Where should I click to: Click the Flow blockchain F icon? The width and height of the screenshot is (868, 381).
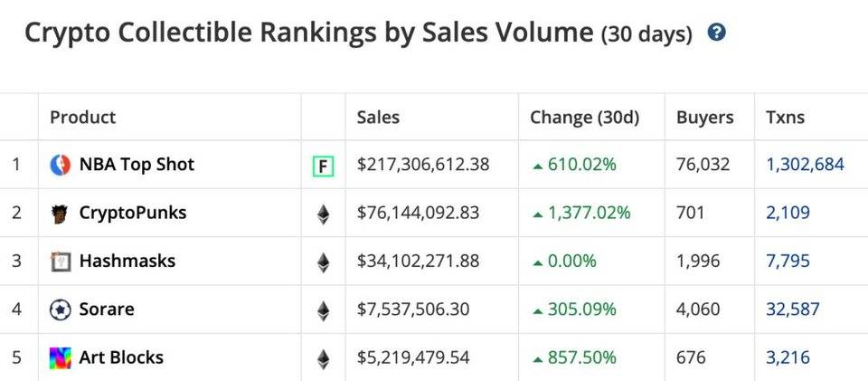(324, 166)
